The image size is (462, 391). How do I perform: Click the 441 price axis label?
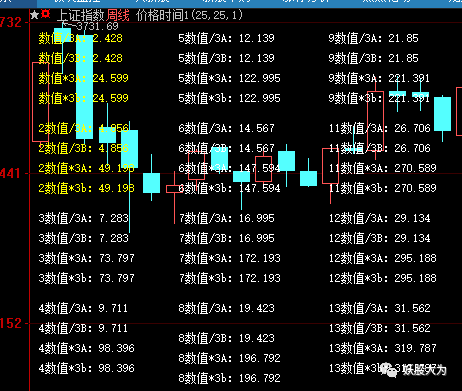point(11,173)
